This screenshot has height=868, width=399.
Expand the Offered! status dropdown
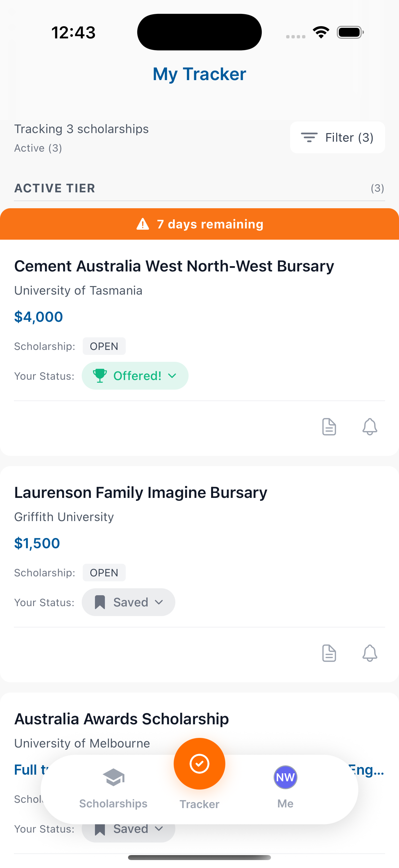[x=172, y=376]
